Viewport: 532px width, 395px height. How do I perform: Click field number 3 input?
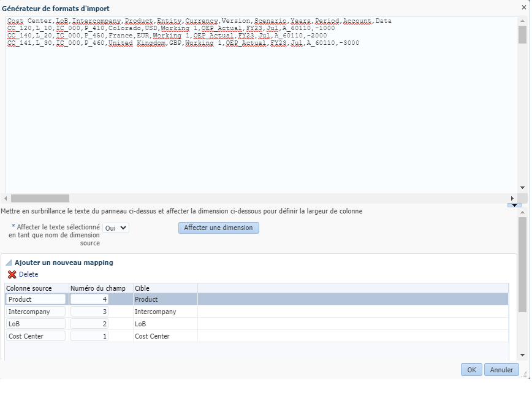(89, 312)
